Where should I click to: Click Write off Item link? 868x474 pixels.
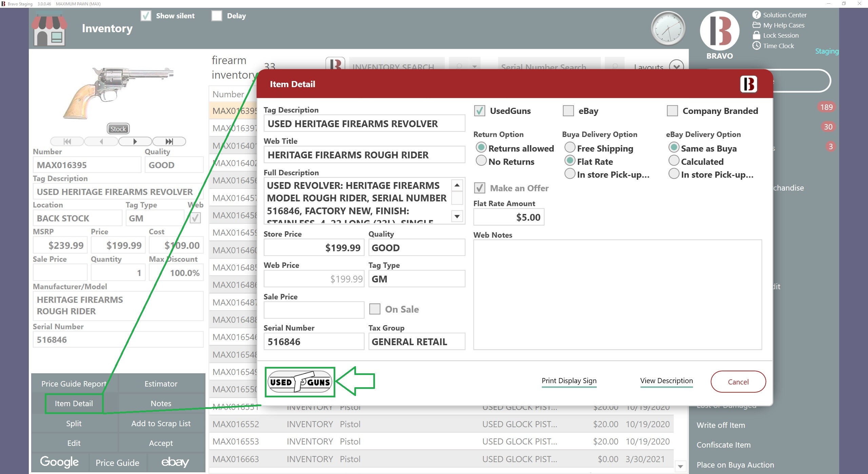pyautogui.click(x=721, y=425)
